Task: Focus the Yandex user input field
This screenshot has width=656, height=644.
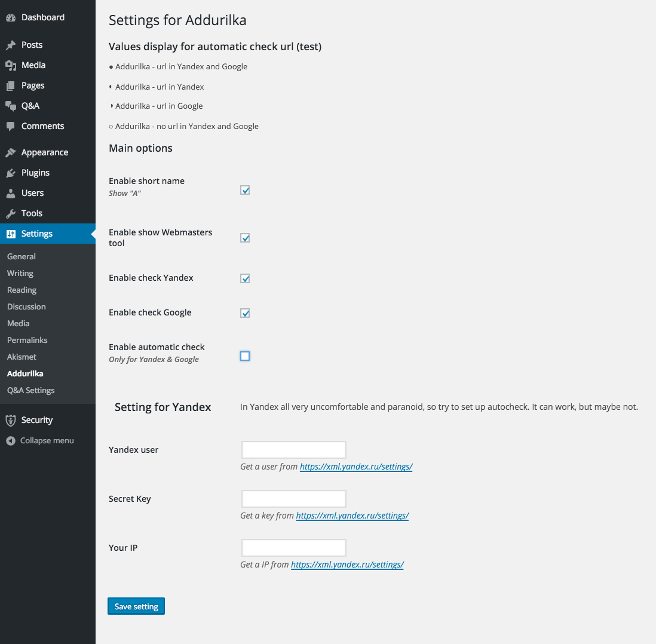Action: (x=294, y=450)
